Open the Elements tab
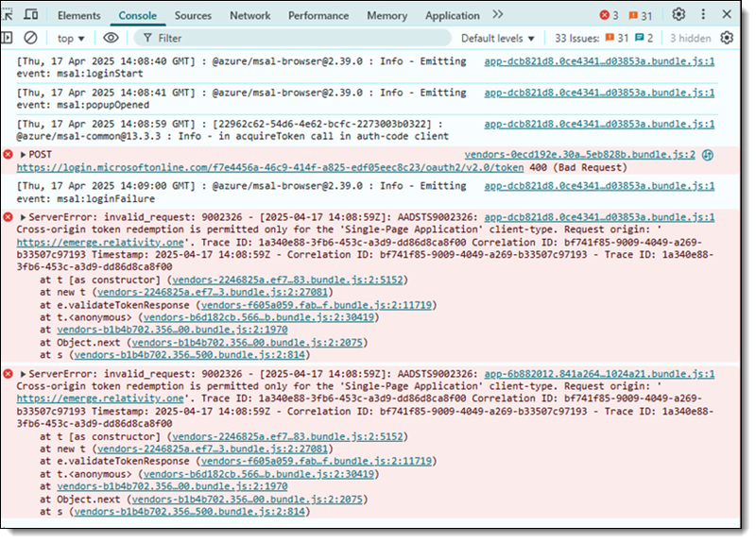The width and height of the screenshot is (756, 543). [x=79, y=15]
